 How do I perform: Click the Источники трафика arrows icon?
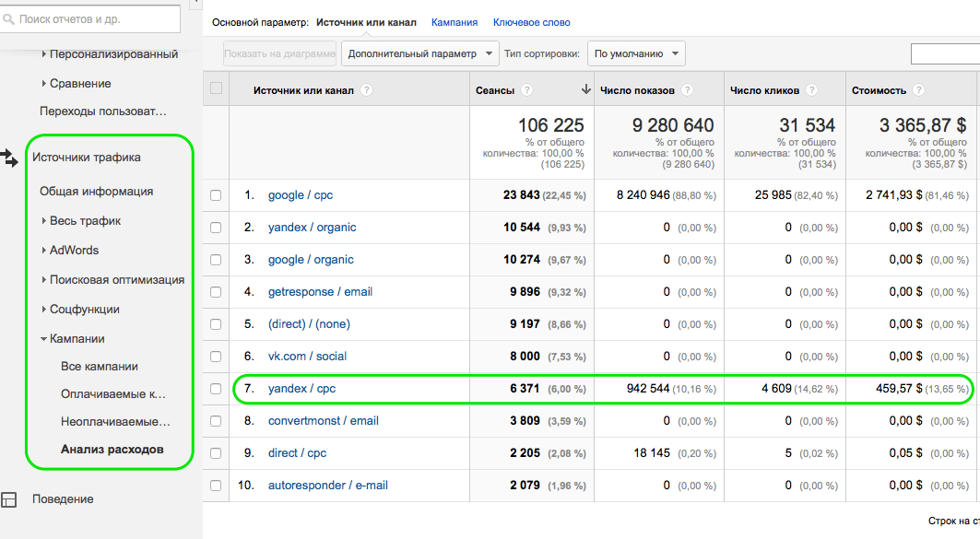[9, 158]
